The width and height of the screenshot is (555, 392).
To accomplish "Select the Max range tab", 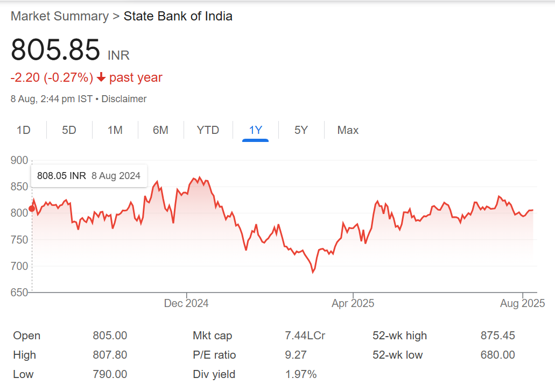I will tap(348, 130).
